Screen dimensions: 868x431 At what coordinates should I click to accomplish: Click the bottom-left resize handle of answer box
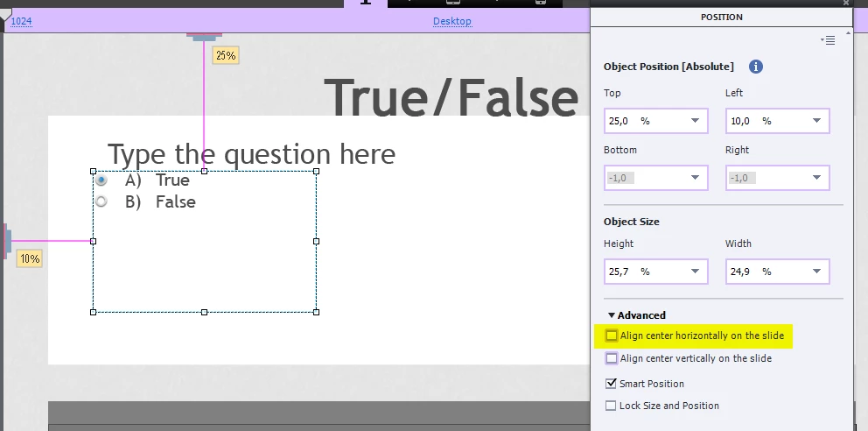pos(93,312)
